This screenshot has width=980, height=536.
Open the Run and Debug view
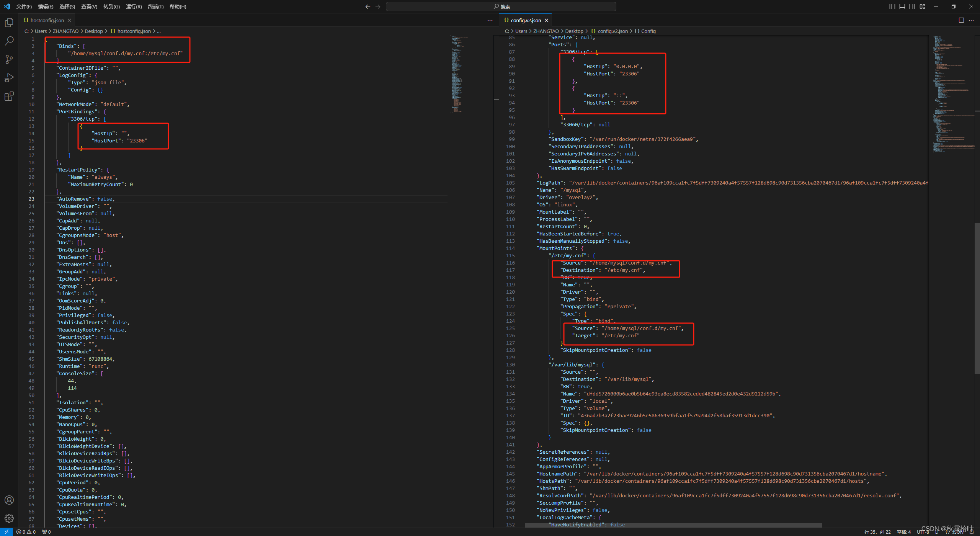click(9, 78)
